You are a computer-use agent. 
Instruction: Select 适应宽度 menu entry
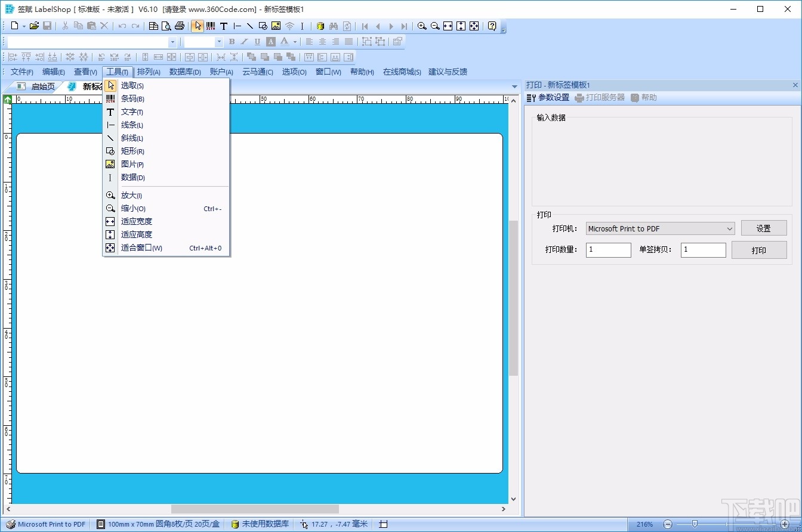coord(166,222)
